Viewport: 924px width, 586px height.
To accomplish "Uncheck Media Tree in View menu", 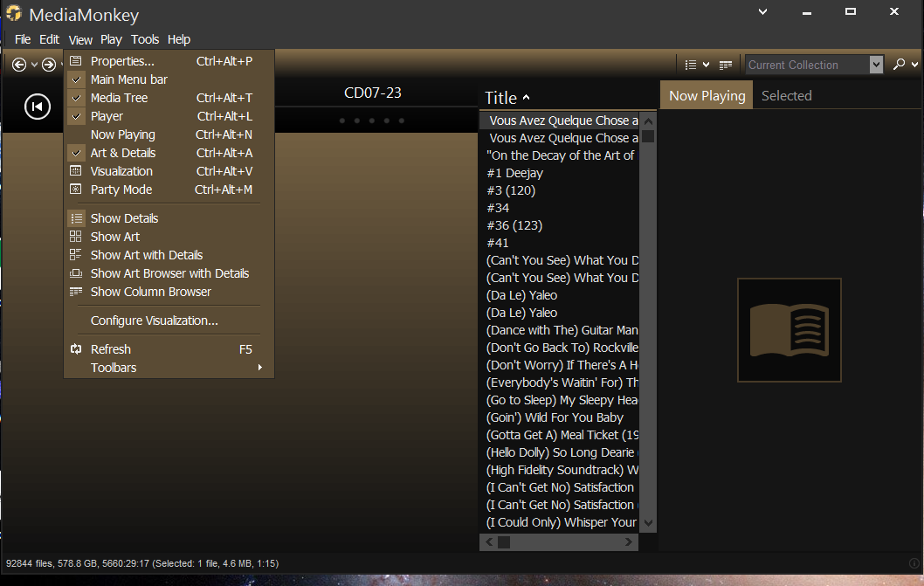I will coord(119,98).
